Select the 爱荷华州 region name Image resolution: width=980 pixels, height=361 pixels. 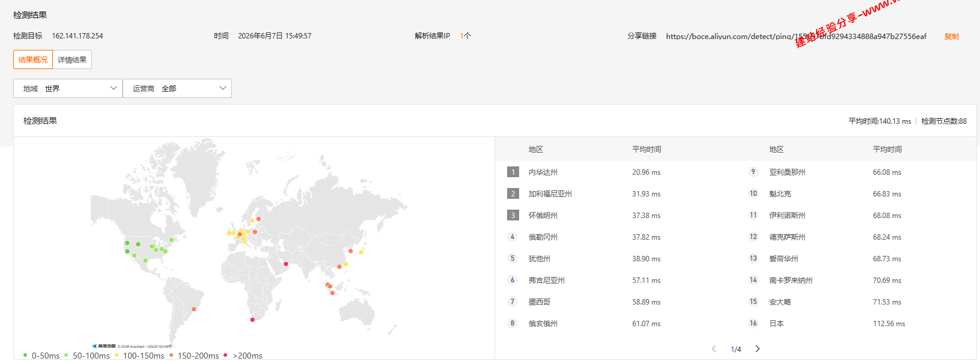point(784,258)
